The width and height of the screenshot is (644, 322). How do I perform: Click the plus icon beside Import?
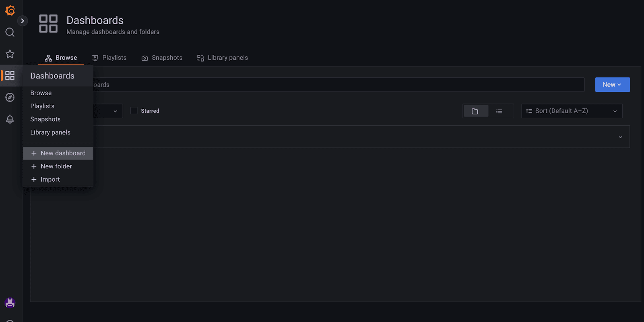tap(34, 179)
